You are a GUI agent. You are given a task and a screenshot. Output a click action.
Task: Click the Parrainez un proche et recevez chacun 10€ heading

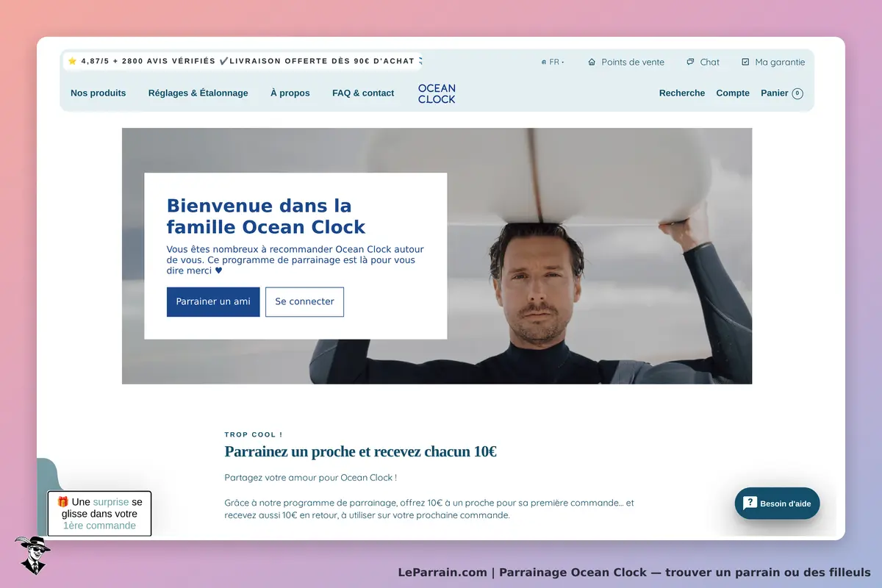tap(361, 451)
